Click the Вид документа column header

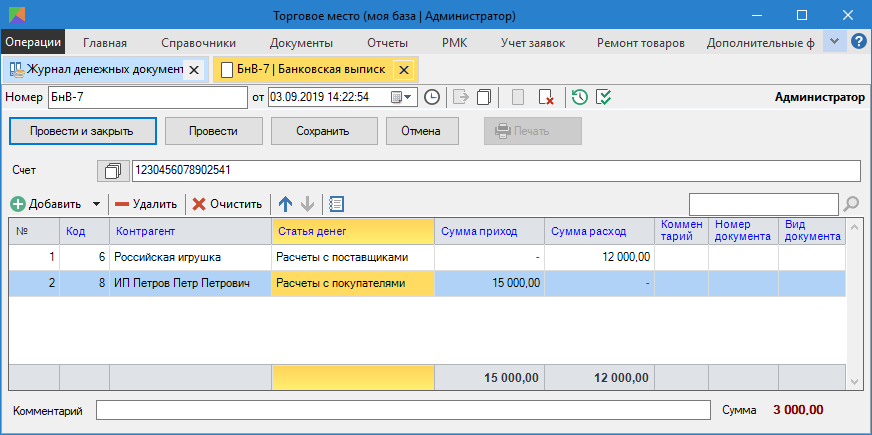tap(812, 231)
